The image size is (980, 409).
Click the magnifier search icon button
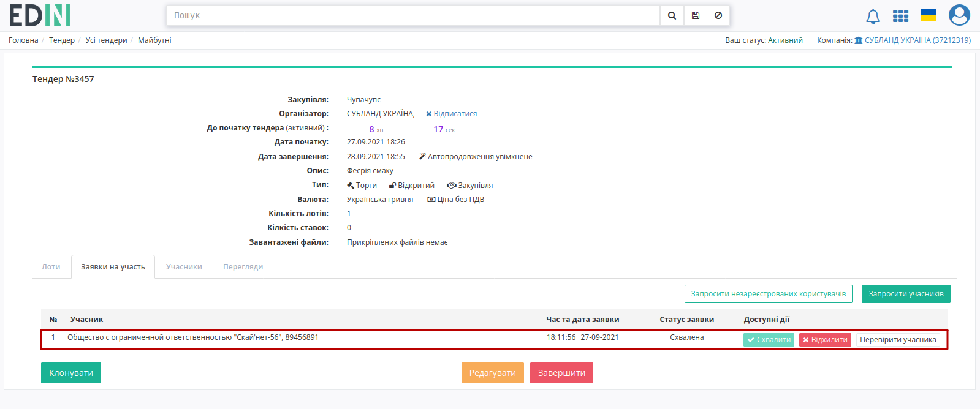[672, 15]
